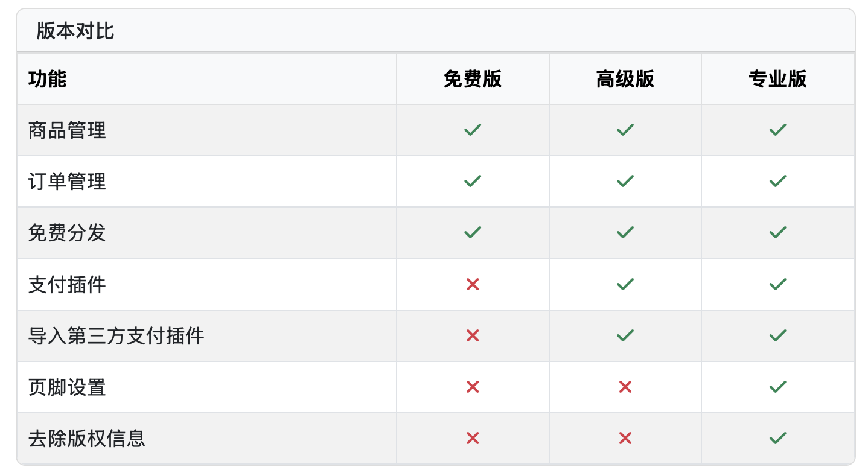This screenshot has height=473, width=868.
Task: Click the 专业版 checkmark for 页脚设置
Action: pyautogui.click(x=777, y=387)
